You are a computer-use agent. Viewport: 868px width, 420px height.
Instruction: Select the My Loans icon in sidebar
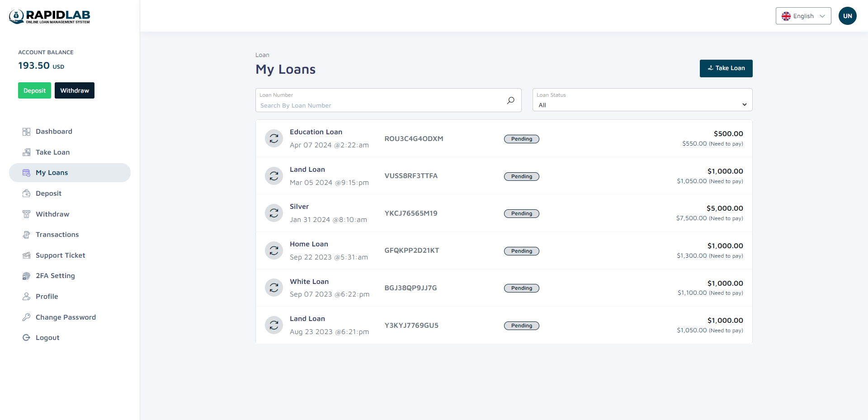(26, 173)
